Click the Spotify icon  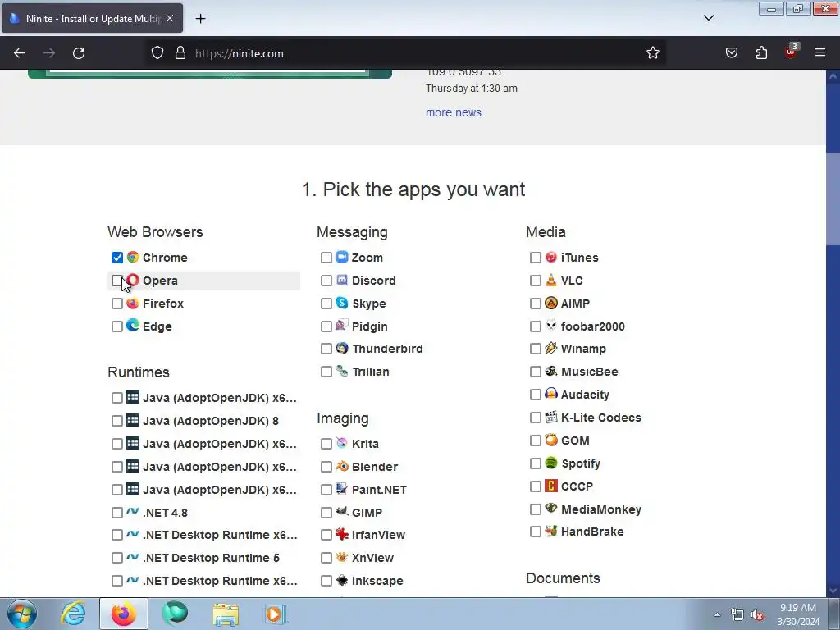point(550,463)
